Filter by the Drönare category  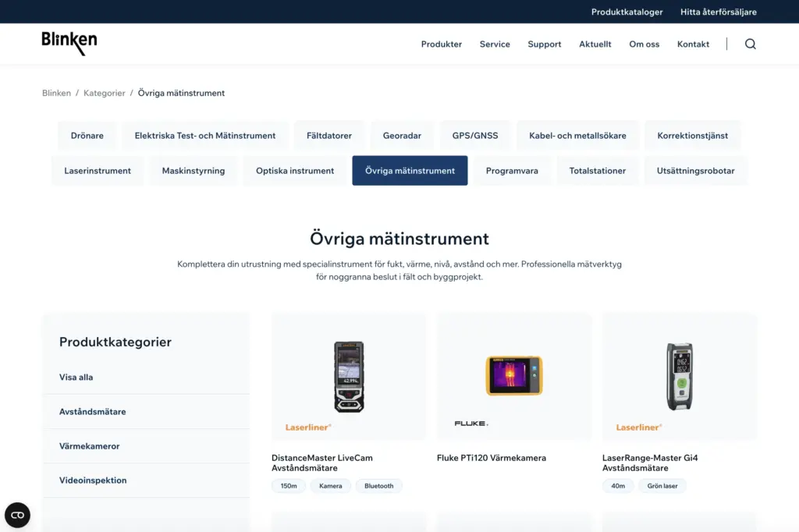tap(87, 135)
